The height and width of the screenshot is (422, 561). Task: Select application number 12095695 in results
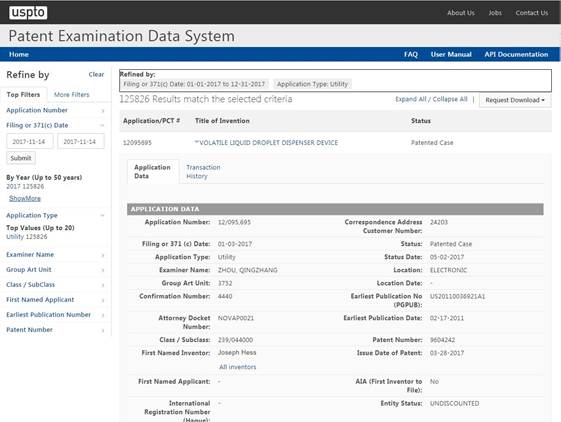pos(137,143)
